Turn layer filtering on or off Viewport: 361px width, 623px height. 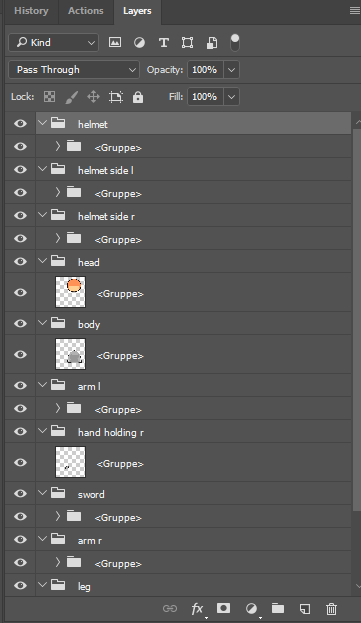235,43
